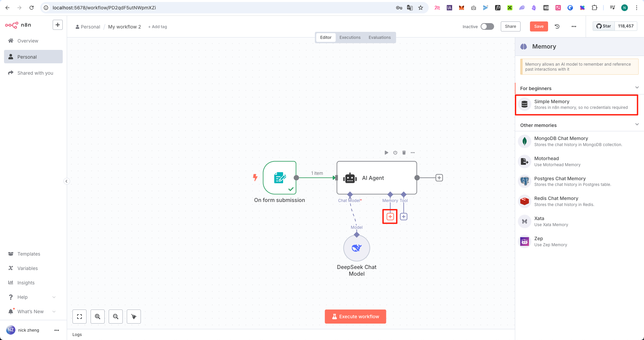Choose Simple Memory

(x=577, y=105)
